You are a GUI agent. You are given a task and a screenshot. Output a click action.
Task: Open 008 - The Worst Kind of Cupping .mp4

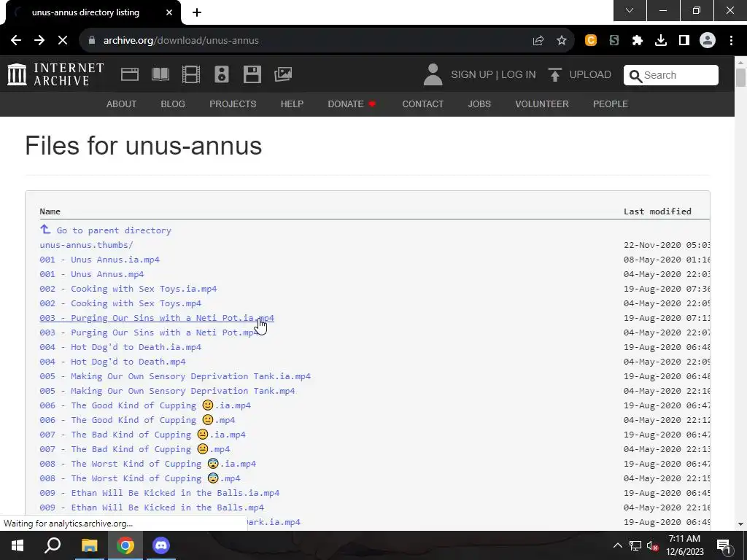tap(140, 478)
